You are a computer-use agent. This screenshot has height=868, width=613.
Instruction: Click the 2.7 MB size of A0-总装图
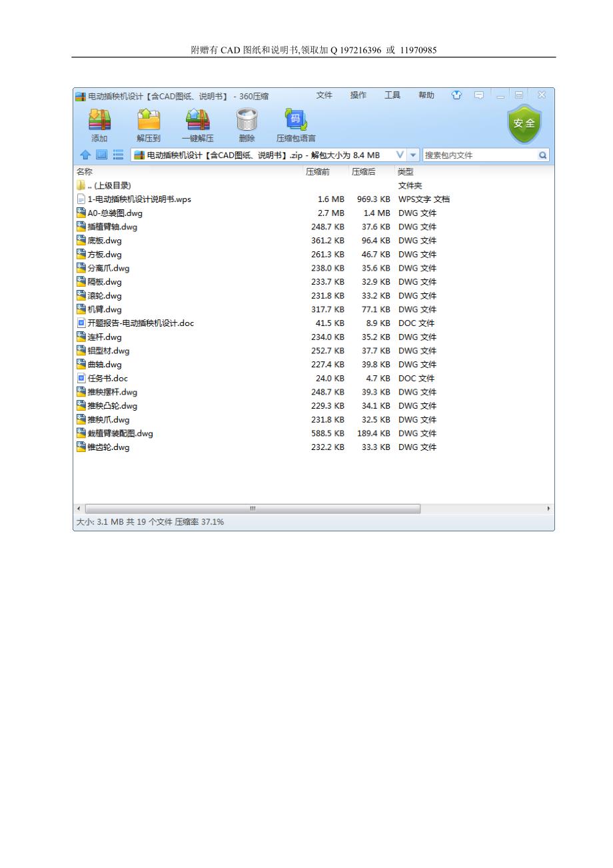[331, 213]
